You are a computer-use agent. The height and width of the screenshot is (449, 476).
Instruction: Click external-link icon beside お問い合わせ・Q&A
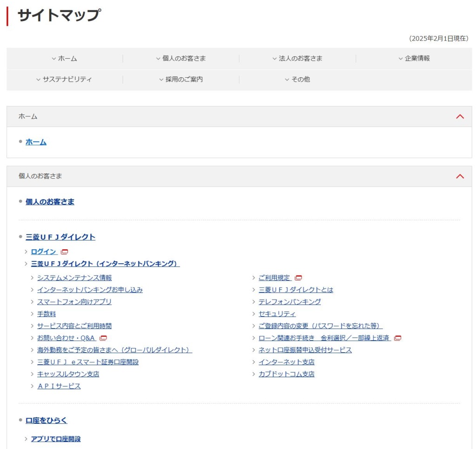(x=104, y=338)
